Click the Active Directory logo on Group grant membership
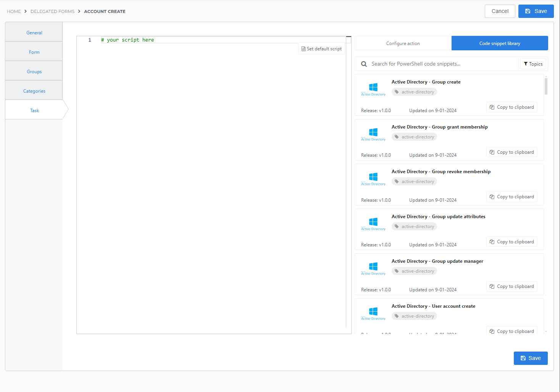 pos(373,135)
